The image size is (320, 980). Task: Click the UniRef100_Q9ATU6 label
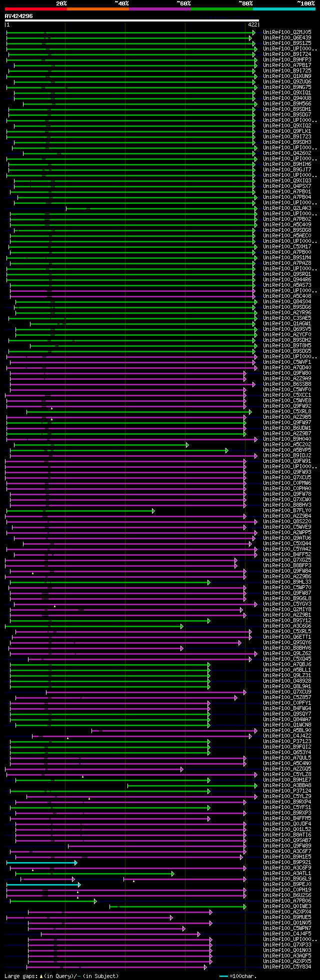click(287, 538)
